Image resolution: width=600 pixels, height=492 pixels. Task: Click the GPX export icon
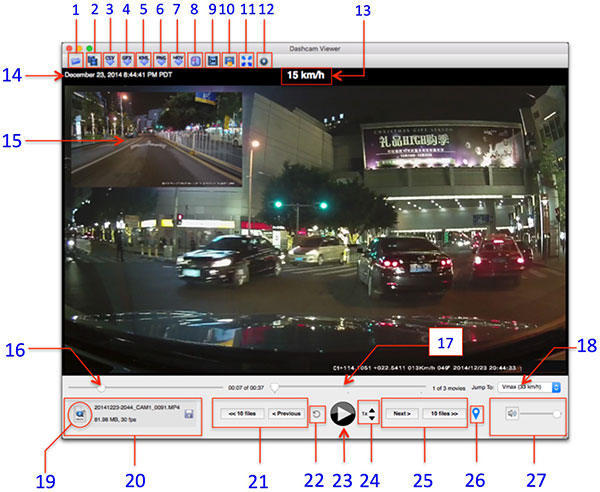(x=127, y=59)
